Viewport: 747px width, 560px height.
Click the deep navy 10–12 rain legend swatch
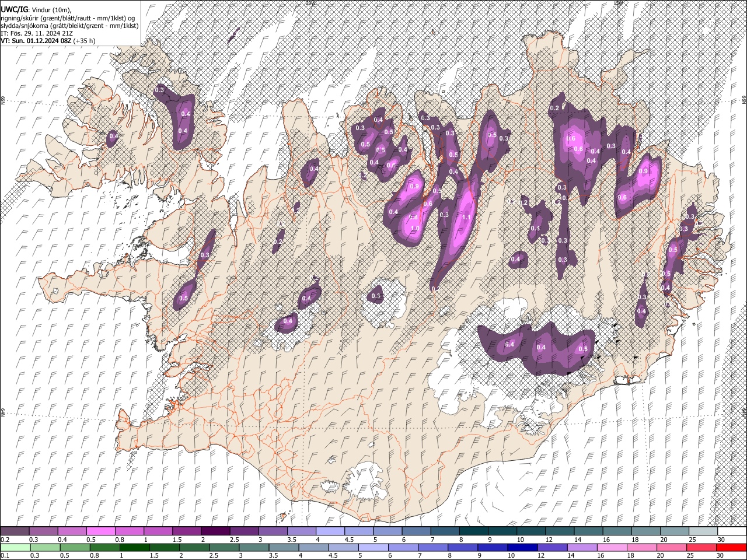tap(522, 548)
